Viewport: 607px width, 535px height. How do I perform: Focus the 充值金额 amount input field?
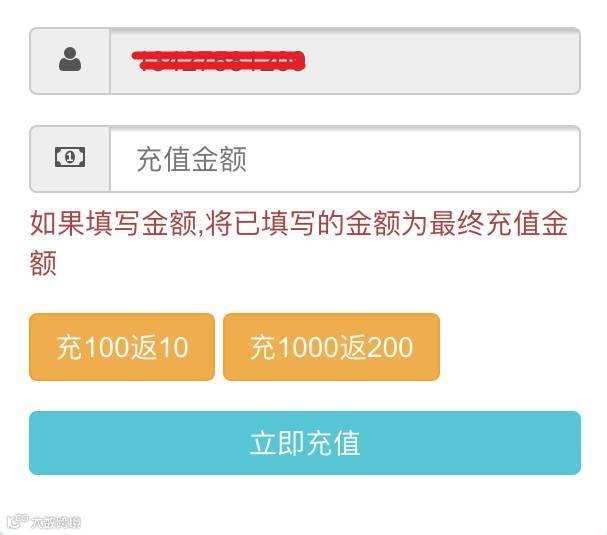[x=345, y=159]
